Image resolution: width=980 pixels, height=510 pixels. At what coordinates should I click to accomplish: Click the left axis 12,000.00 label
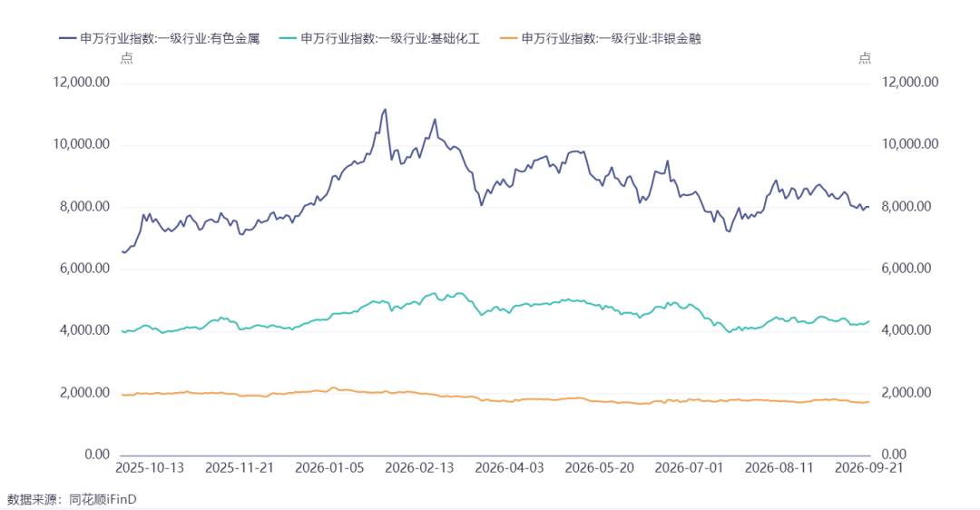(x=82, y=83)
